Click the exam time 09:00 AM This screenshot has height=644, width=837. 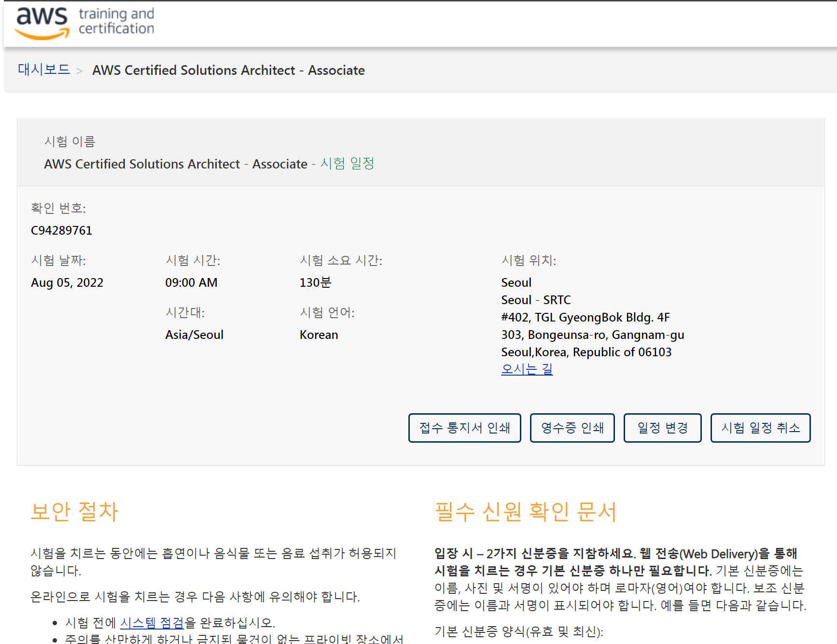(x=191, y=282)
